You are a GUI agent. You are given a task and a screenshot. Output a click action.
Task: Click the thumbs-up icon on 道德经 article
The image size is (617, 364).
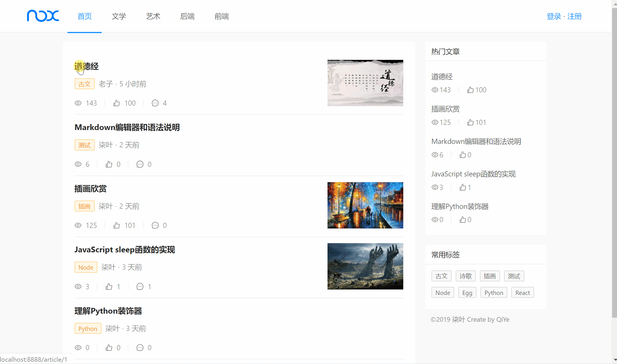click(116, 103)
